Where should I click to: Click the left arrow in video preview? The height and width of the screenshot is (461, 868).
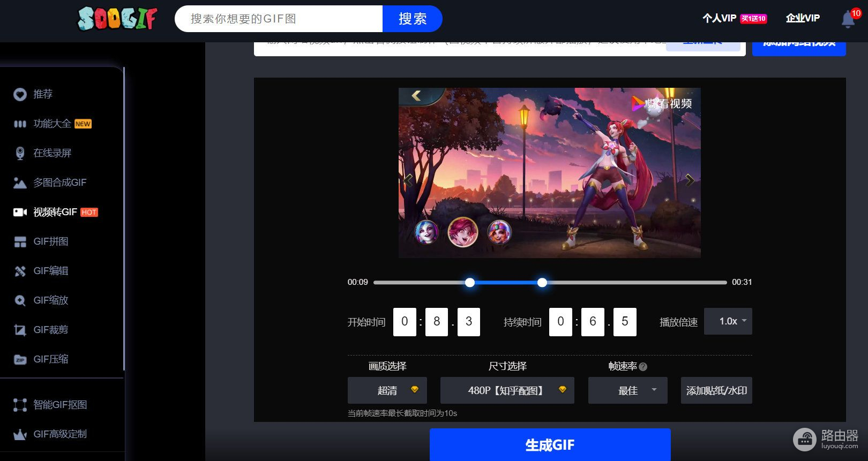pos(409,180)
